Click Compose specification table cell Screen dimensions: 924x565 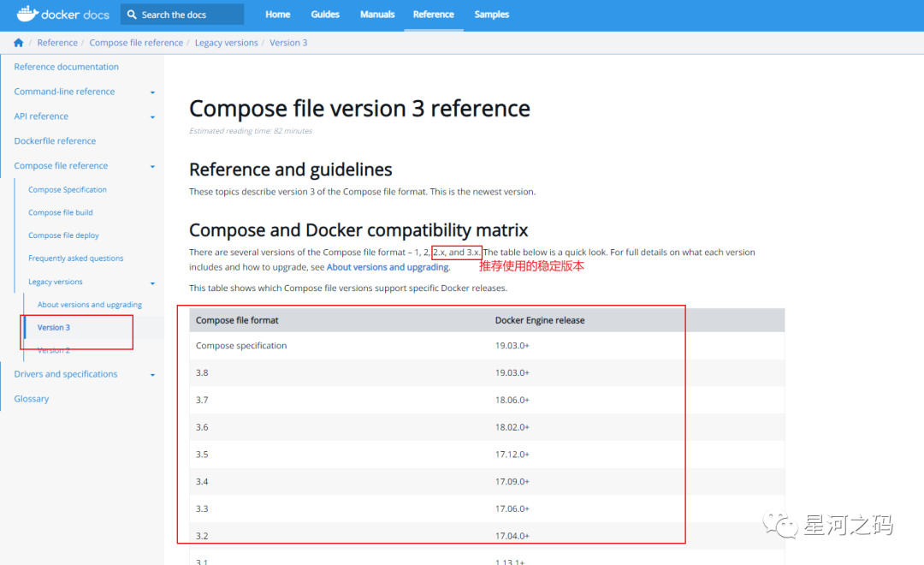point(241,346)
